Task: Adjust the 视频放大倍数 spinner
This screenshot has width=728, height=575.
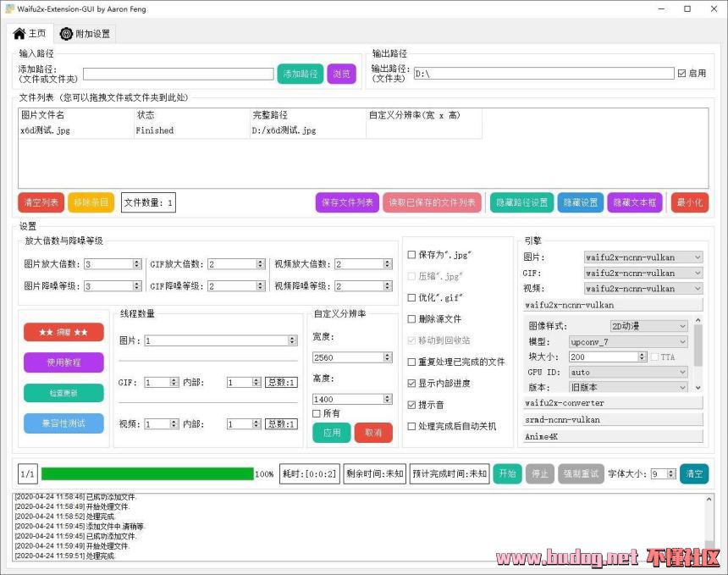Action: click(x=363, y=264)
